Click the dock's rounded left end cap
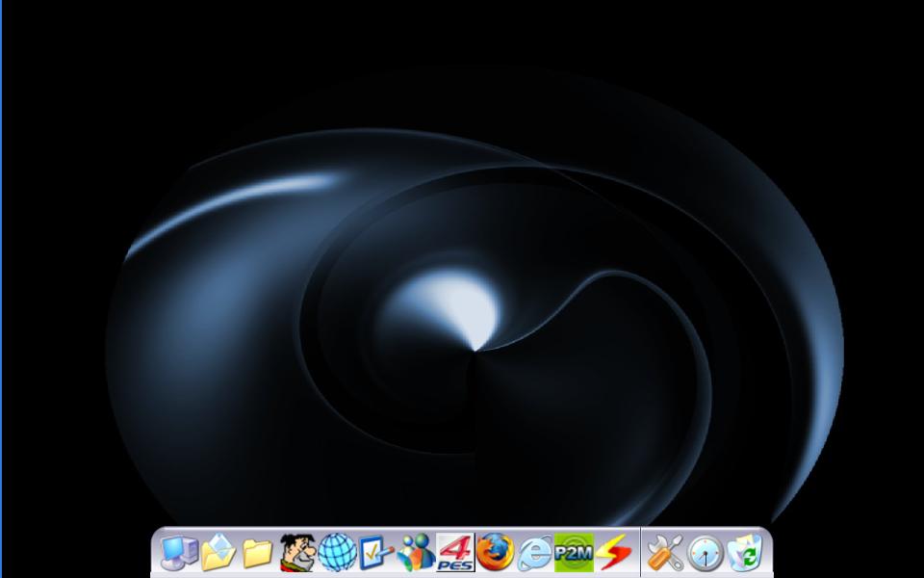924x578 pixels. (x=155, y=553)
